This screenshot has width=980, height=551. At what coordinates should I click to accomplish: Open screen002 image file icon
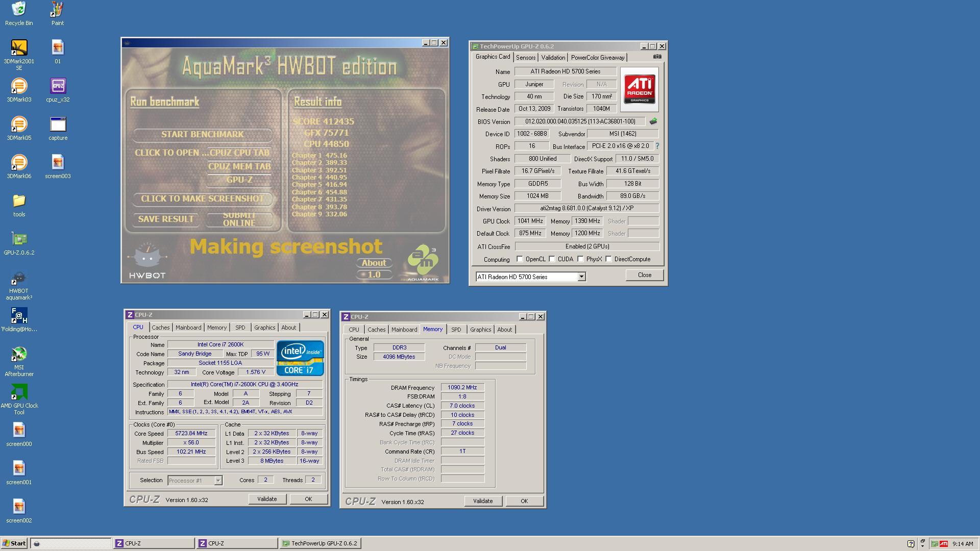pyautogui.click(x=19, y=511)
